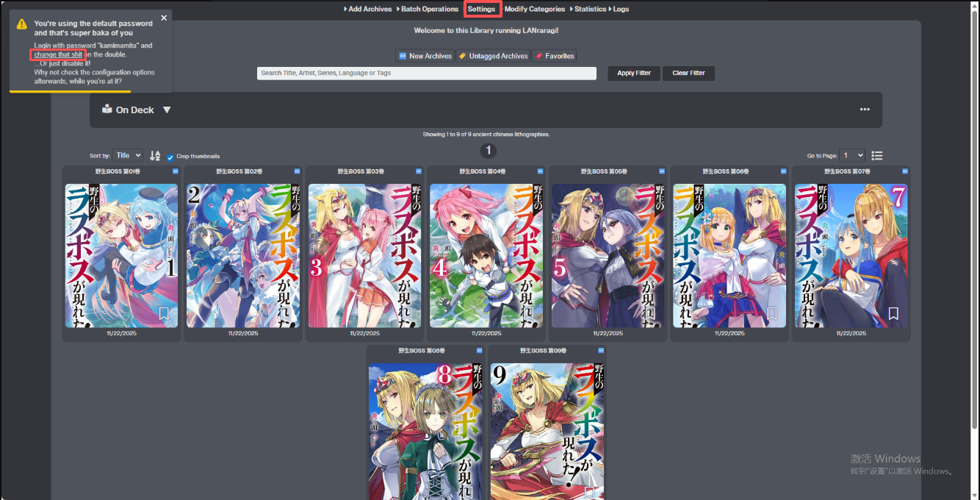Open the Settings page
Viewport: 980px width, 500px height.
(482, 9)
